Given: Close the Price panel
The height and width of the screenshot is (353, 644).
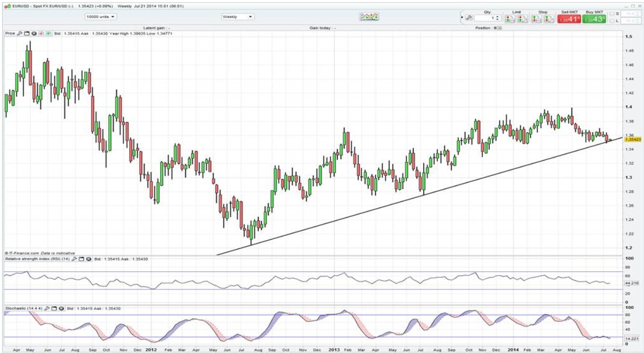Looking at the screenshot, I should point(34,33).
